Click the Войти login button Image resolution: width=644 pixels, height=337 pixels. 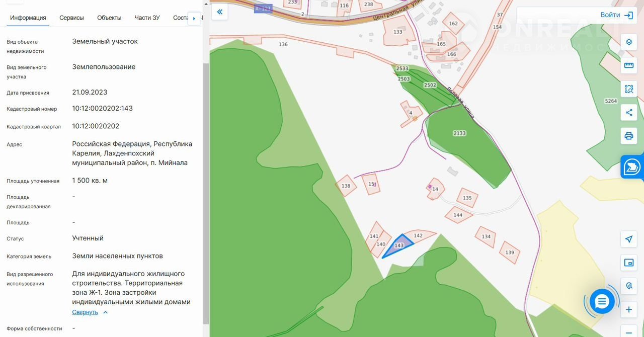(x=616, y=15)
